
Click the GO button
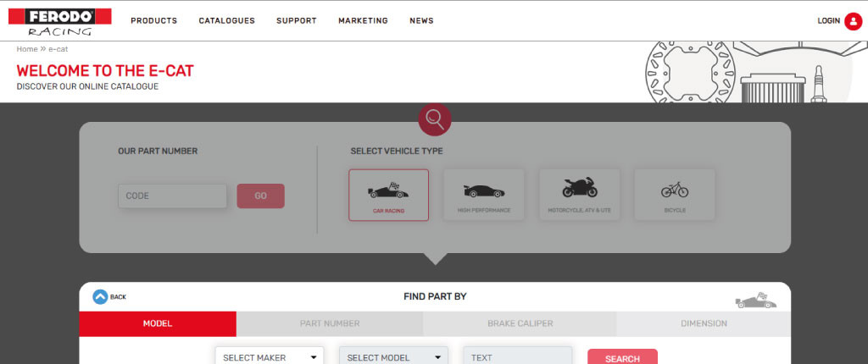point(261,196)
